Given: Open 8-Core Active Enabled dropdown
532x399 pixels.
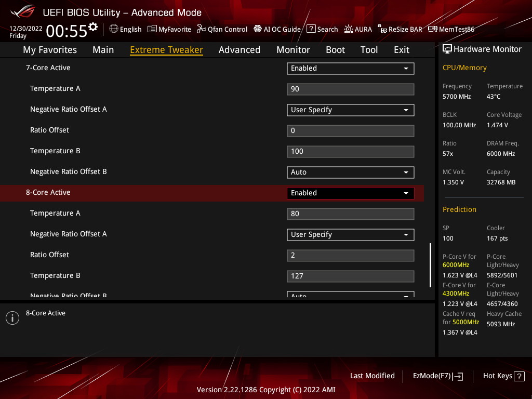Looking at the screenshot, I should [x=351, y=193].
